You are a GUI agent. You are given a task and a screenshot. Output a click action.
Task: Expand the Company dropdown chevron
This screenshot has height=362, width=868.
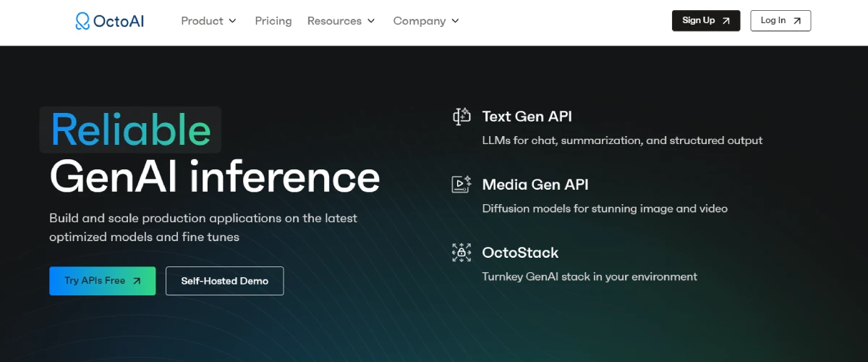tap(455, 21)
